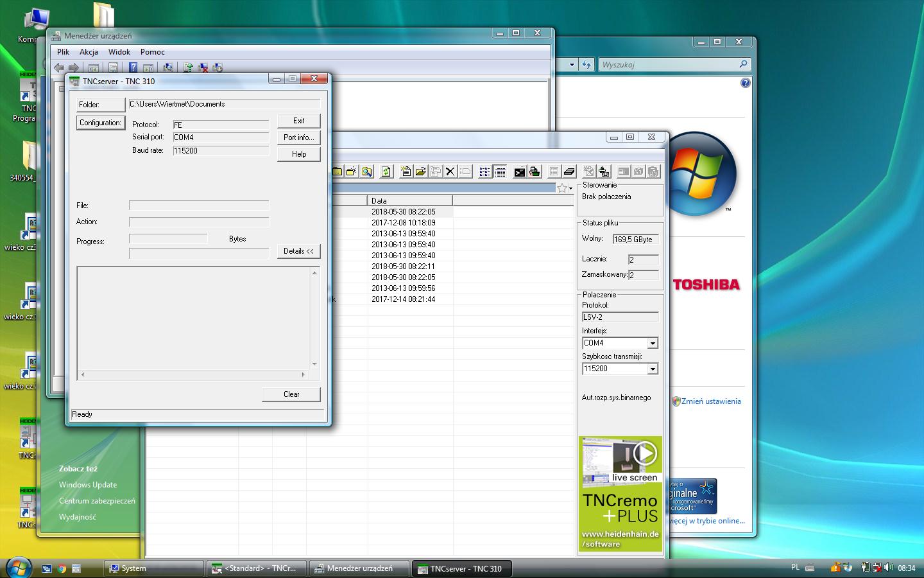Click the volume speaker icon in system tray

pos(888,567)
